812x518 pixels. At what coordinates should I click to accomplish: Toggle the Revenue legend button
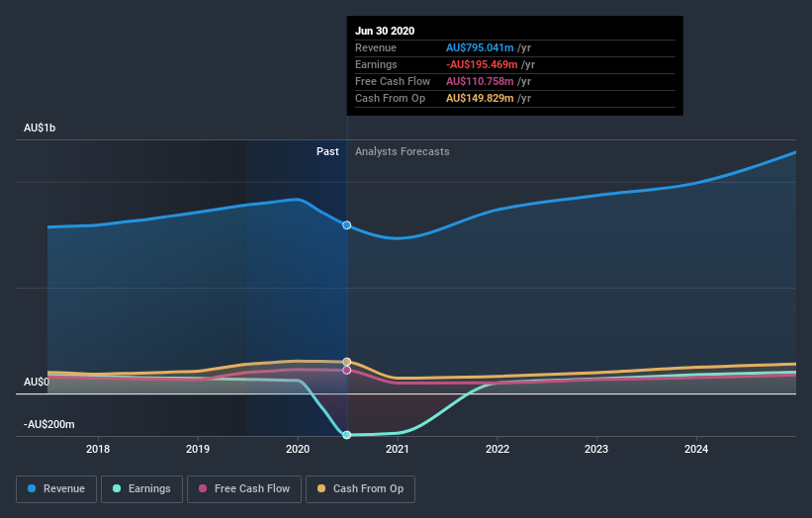pos(56,489)
